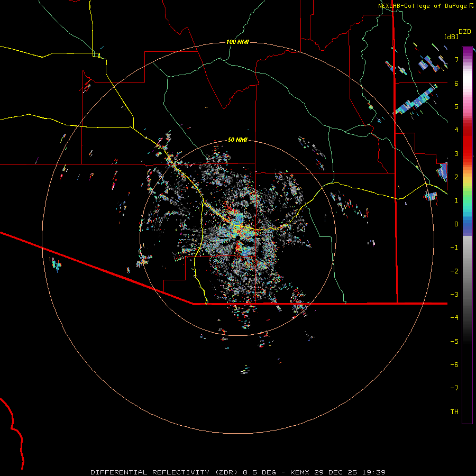Click the TH threshold label on the scale
Viewport: 476px width, 476px height.
click(x=454, y=412)
